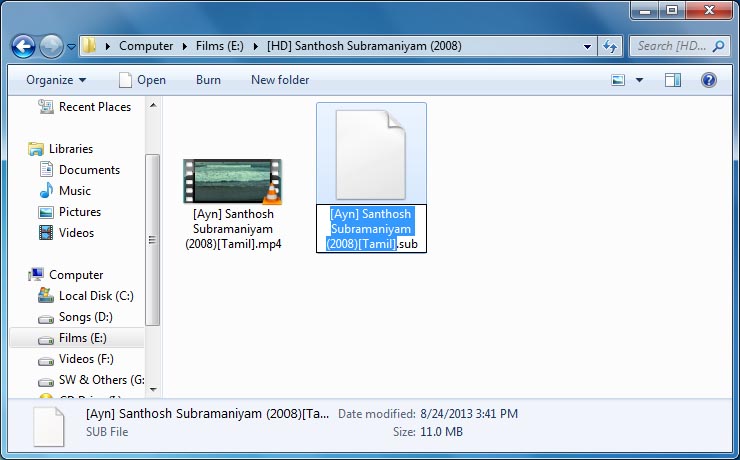Viewport: 740px width, 460px height.
Task: Select Computer in the address breadcrumb
Action: click(146, 46)
